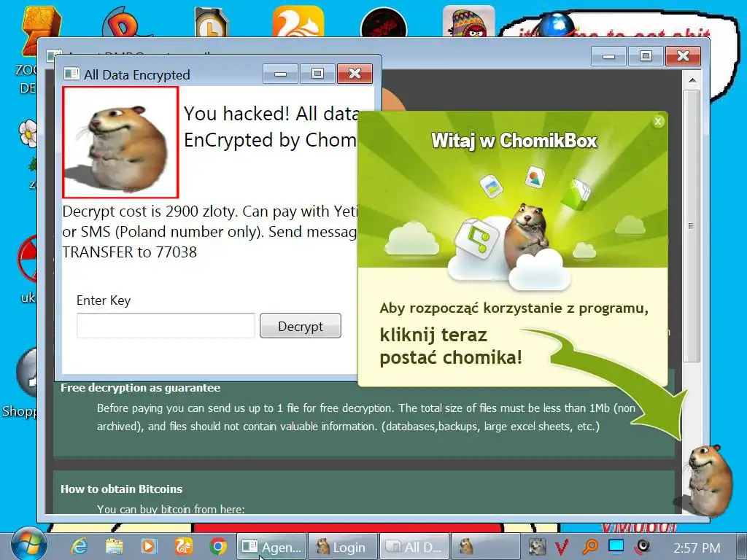This screenshot has width=747, height=560.
Task: Switch to the All D... taskbar window
Action: (x=414, y=547)
